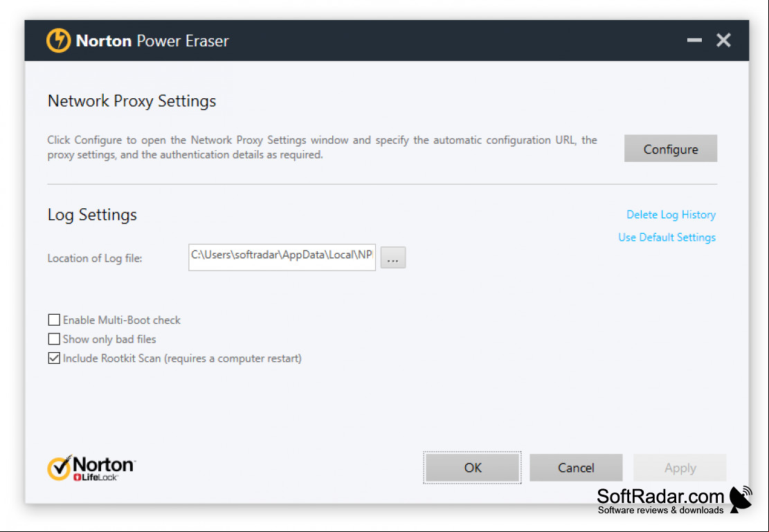
Task: Click the Norton Power Eraser lightning logo
Action: click(x=58, y=40)
